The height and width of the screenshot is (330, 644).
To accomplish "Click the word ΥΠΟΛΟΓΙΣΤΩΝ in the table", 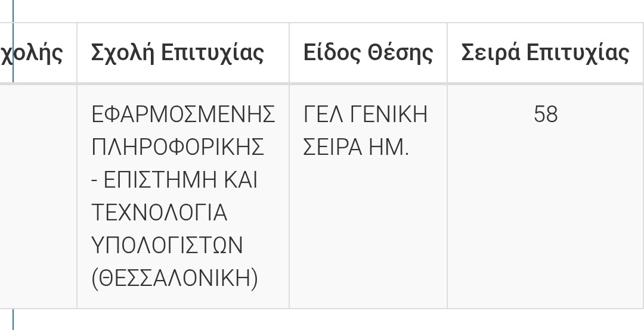I will click(x=167, y=245).
